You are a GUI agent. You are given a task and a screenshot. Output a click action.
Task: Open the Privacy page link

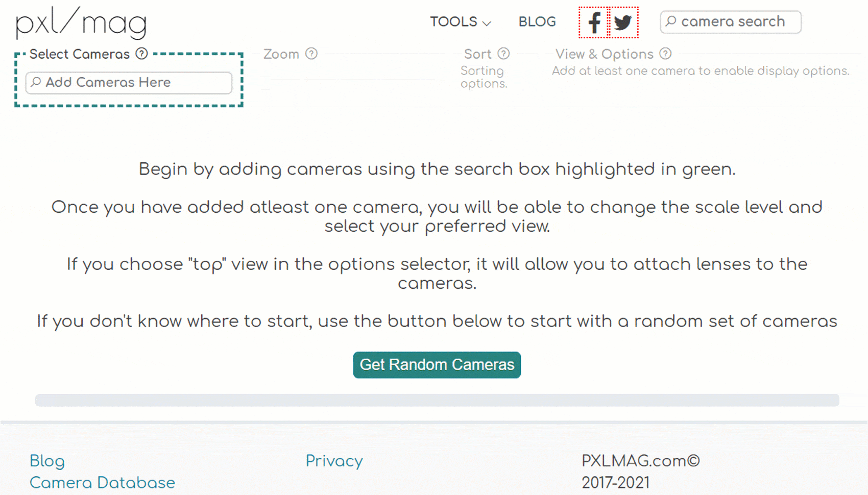pyautogui.click(x=334, y=461)
